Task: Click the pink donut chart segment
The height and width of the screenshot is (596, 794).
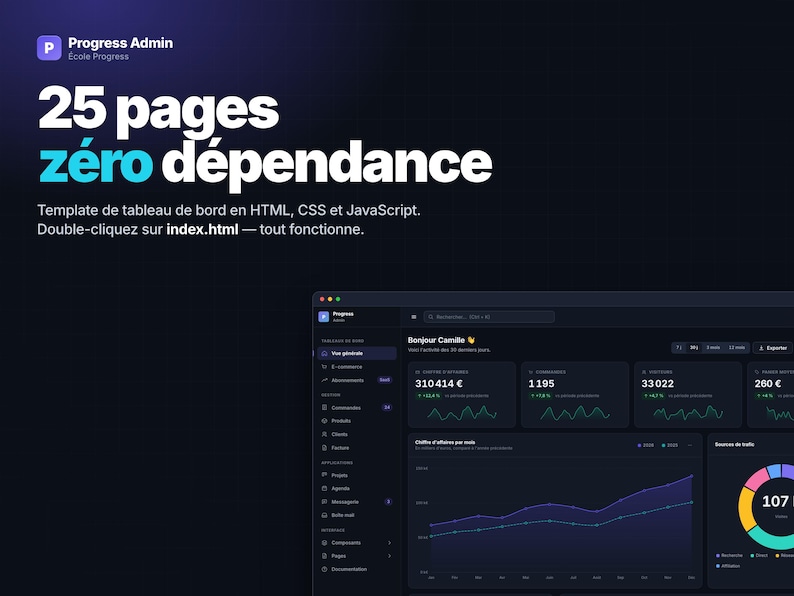Action: tap(757, 479)
